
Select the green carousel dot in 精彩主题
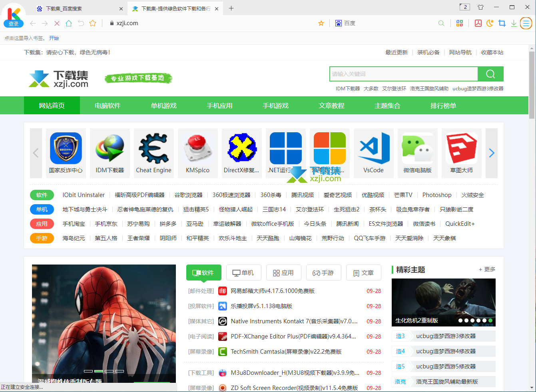tap(490, 320)
